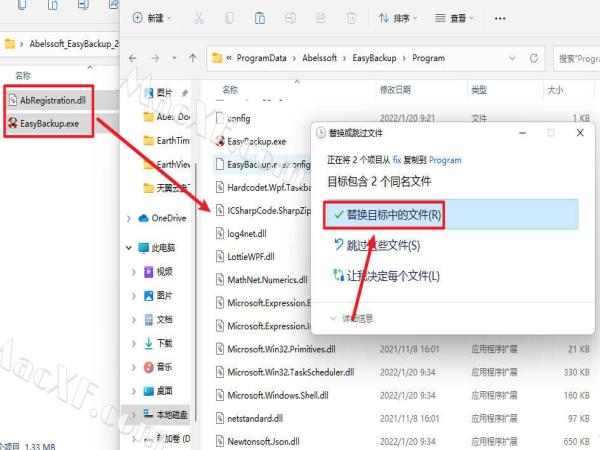Select the config file in list
This screenshot has width=600, height=450.
[x=233, y=118]
